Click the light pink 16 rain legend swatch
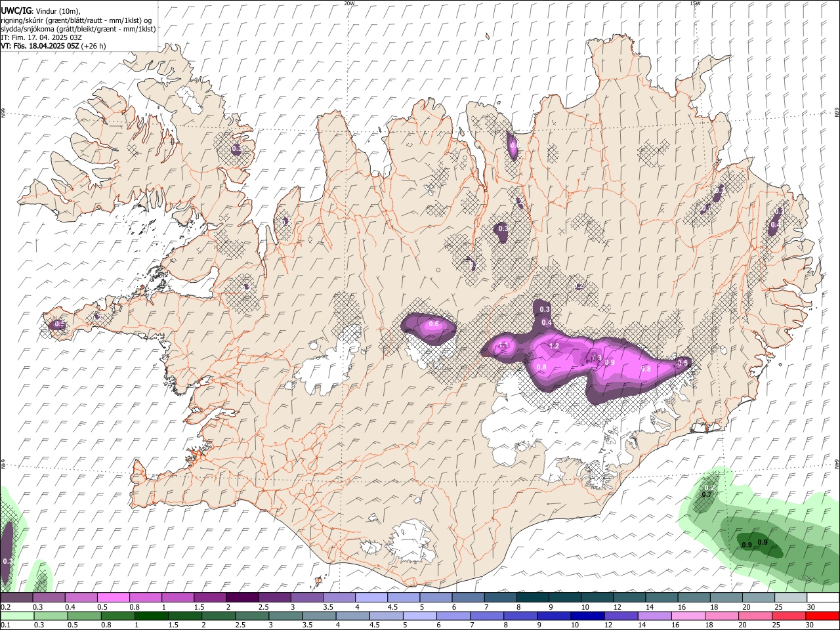Image resolution: width=840 pixels, height=630 pixels. 688,616
